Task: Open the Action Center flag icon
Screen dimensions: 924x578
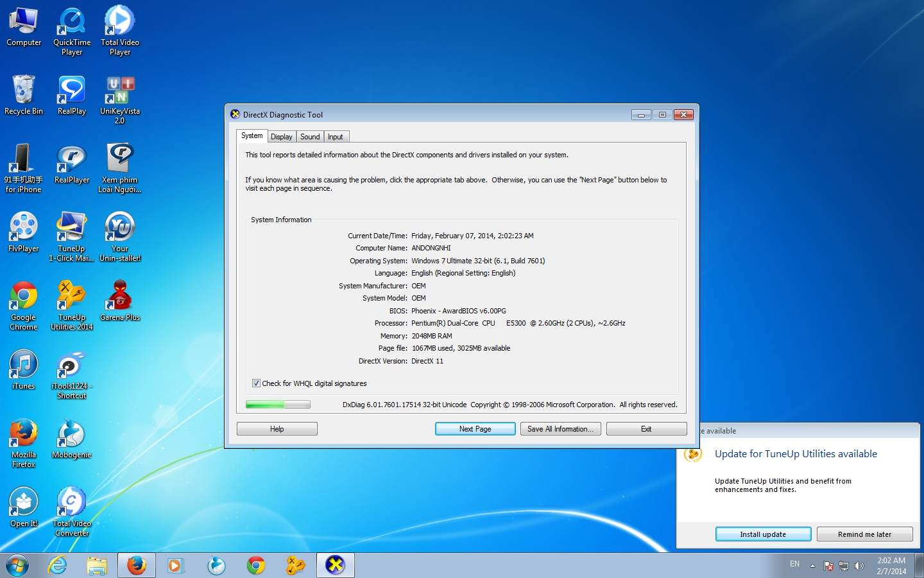Action: point(828,566)
